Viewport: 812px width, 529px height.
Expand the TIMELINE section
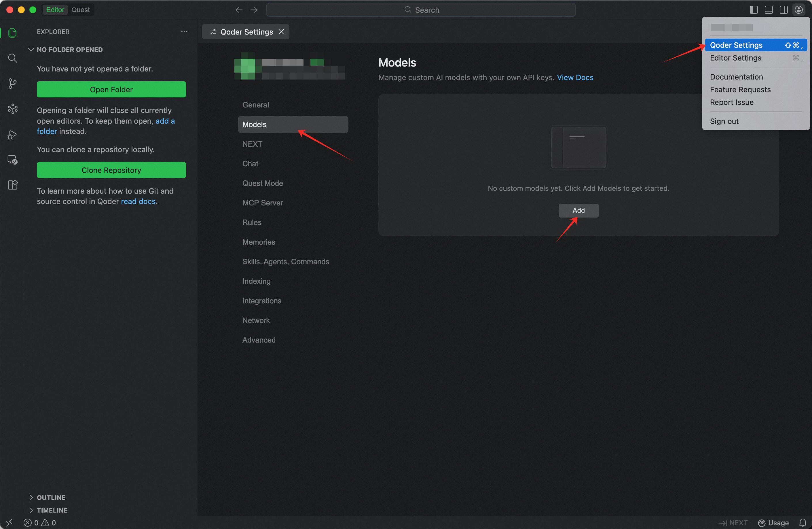point(52,510)
